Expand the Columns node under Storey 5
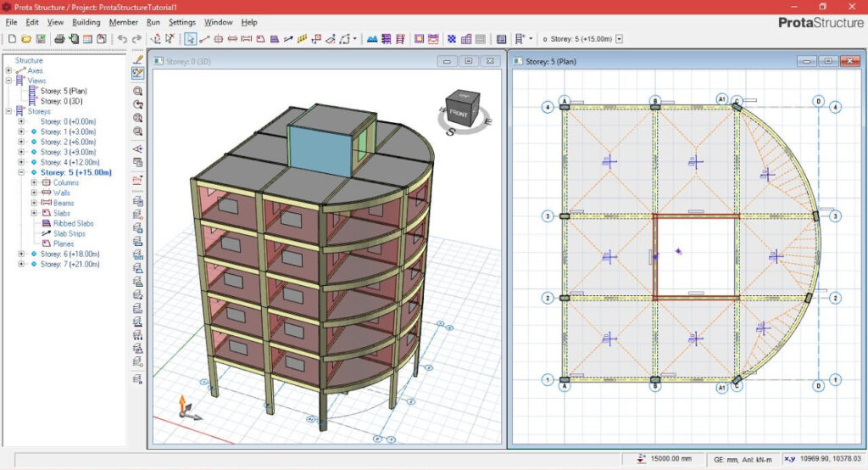 pos(34,182)
